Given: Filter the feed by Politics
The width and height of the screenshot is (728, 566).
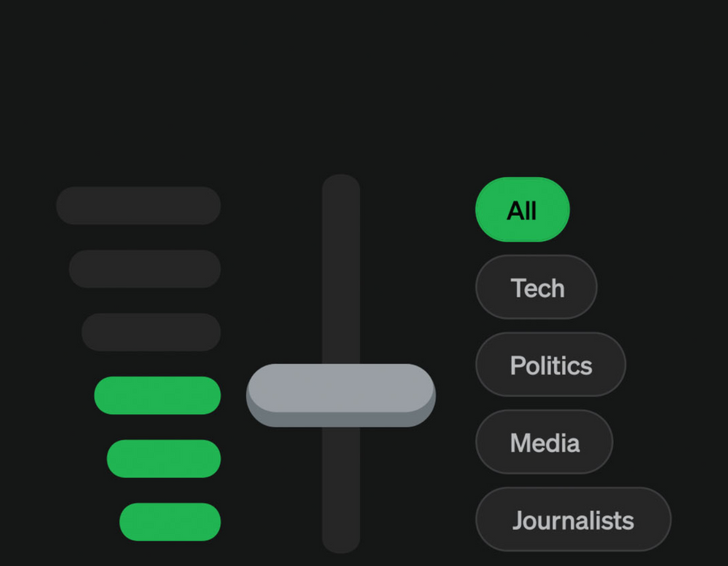Looking at the screenshot, I should 550,365.
